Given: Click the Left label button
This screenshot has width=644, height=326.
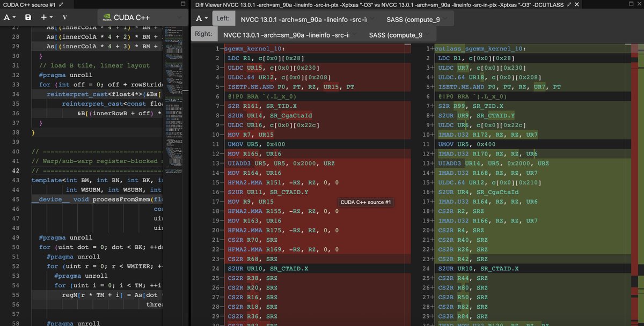Looking at the screenshot, I should 223,19.
